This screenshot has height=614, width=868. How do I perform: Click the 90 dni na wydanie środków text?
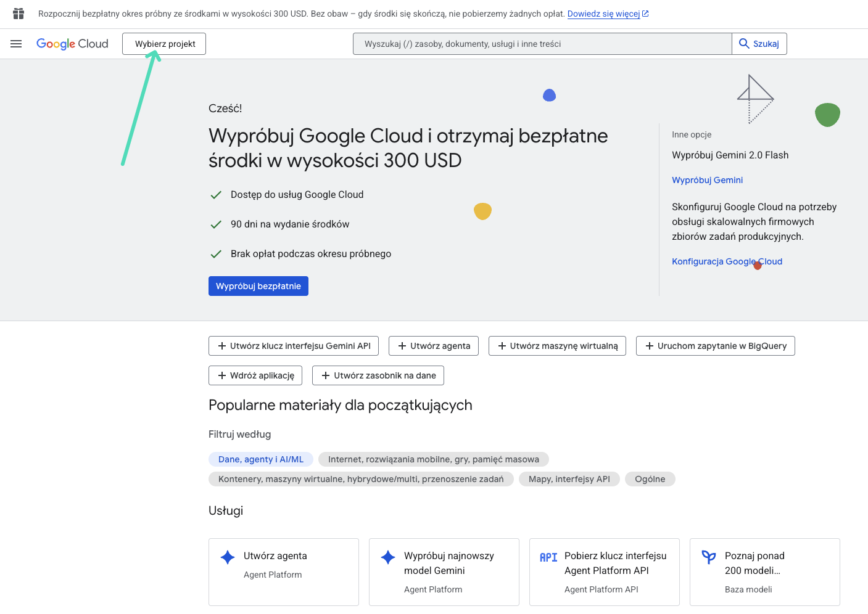pyautogui.click(x=290, y=224)
